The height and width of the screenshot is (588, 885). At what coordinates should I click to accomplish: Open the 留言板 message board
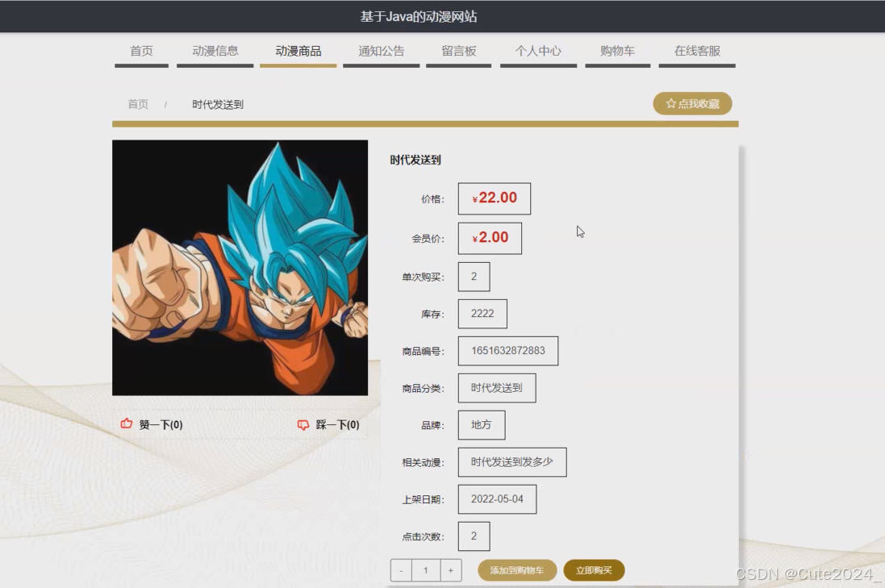(x=458, y=50)
